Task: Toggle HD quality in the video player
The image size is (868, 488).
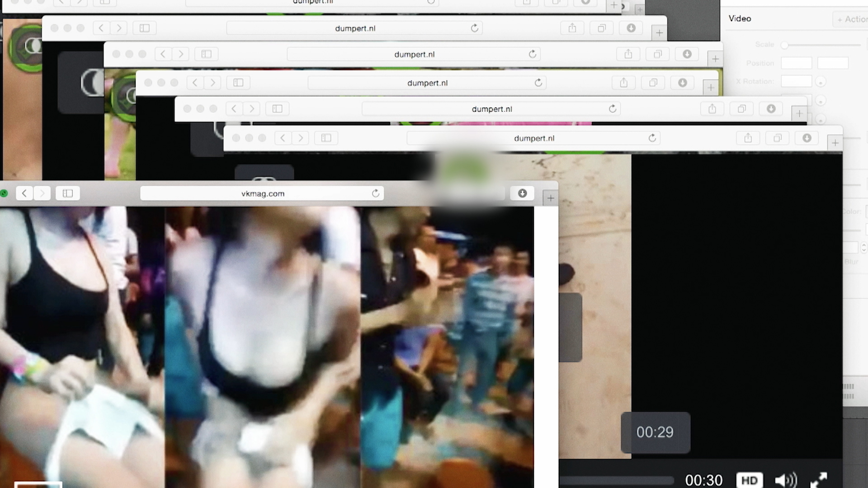Action: [x=750, y=480]
